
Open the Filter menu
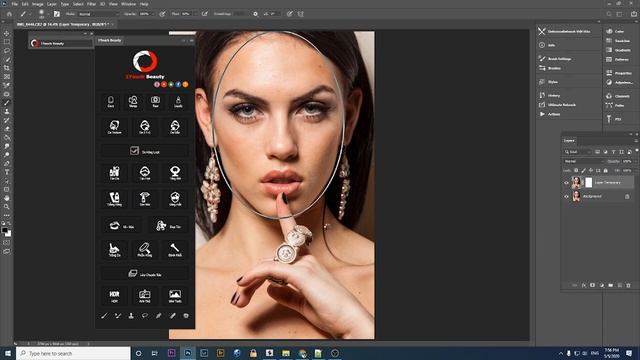point(91,4)
